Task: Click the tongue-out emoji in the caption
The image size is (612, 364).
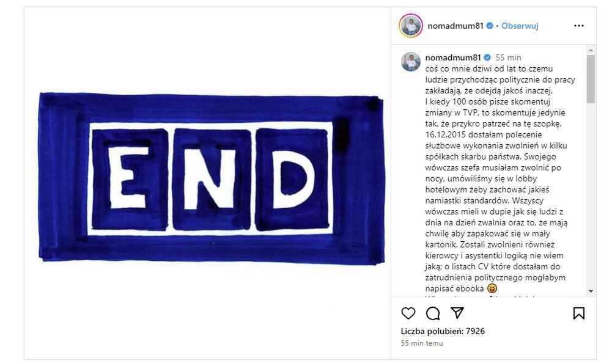Action: pos(492,288)
